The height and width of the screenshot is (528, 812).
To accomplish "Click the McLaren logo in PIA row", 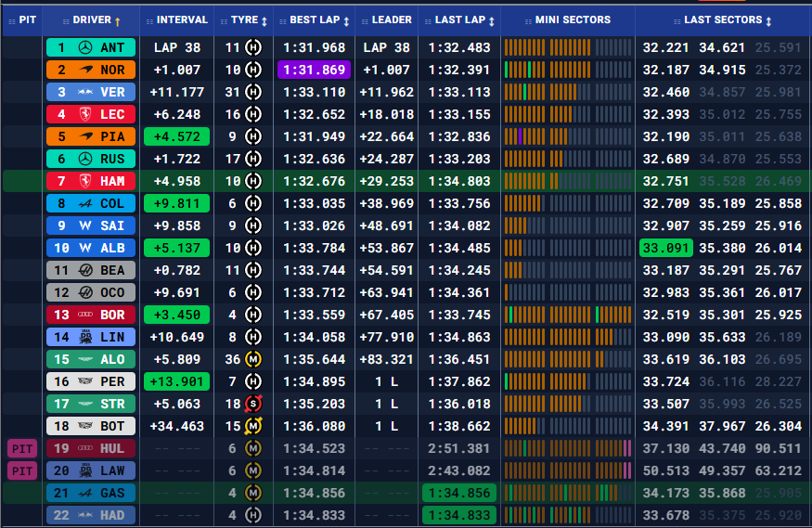I will coord(85,136).
